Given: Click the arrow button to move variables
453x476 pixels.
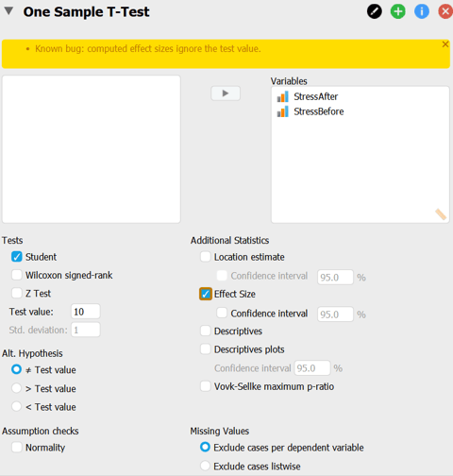Looking at the screenshot, I should point(226,93).
